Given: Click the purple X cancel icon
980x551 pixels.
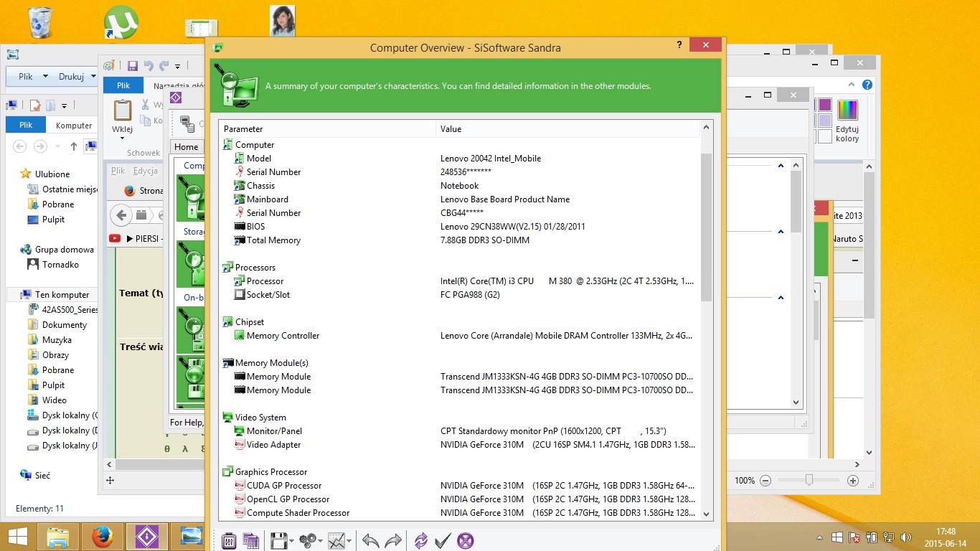Looking at the screenshot, I should coord(466,540).
